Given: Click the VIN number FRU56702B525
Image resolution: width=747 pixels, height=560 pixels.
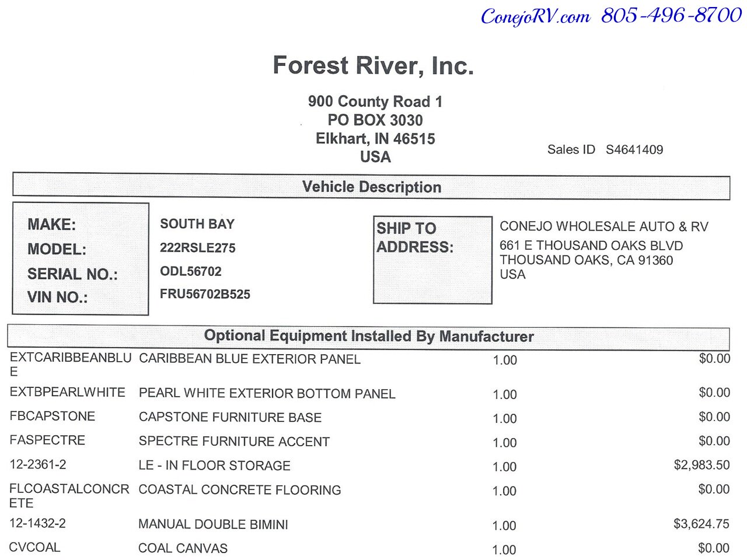Looking at the screenshot, I should (x=205, y=294).
